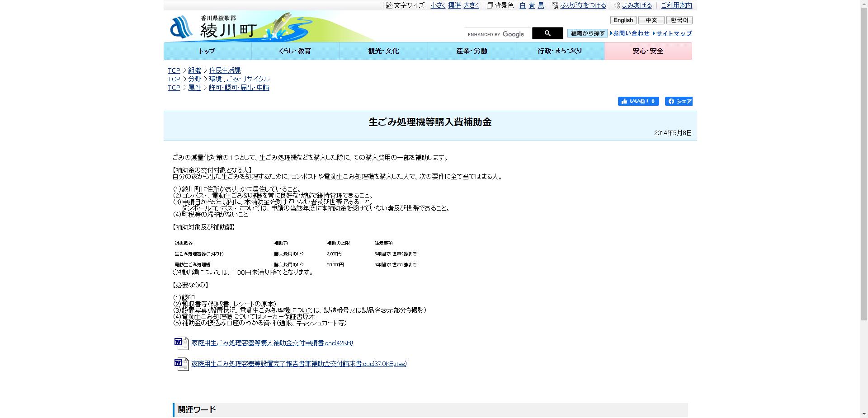This screenshot has width=868, height=418.
Task: Open 組織から探す organization search
Action: 586,33
